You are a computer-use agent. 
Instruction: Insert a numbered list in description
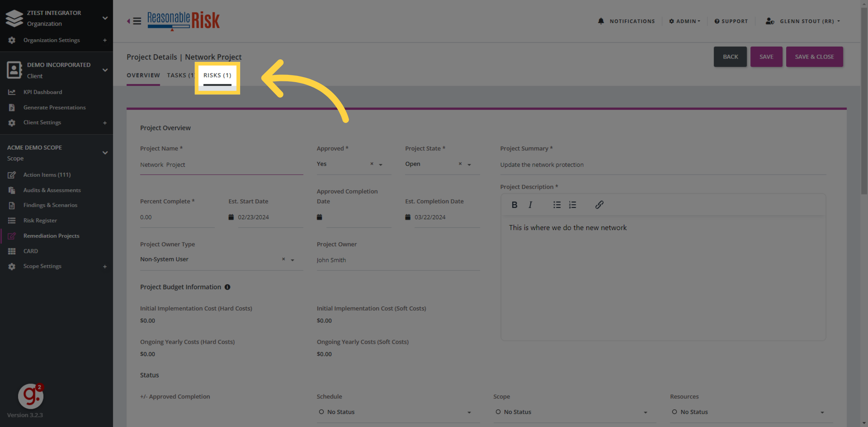pyautogui.click(x=573, y=205)
